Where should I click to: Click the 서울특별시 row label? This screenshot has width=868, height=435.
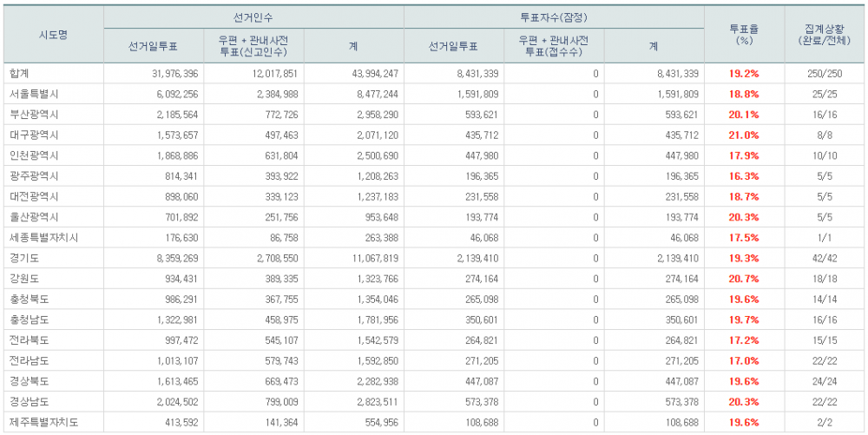tap(34, 95)
